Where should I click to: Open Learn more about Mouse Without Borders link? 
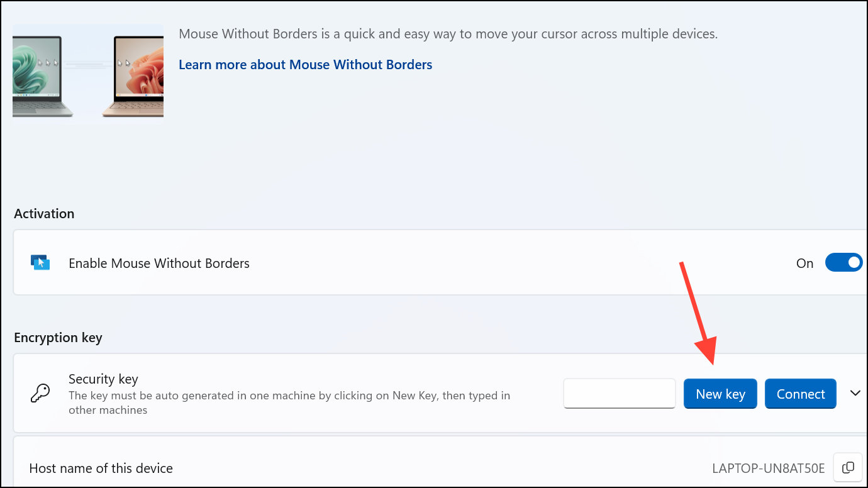(306, 64)
